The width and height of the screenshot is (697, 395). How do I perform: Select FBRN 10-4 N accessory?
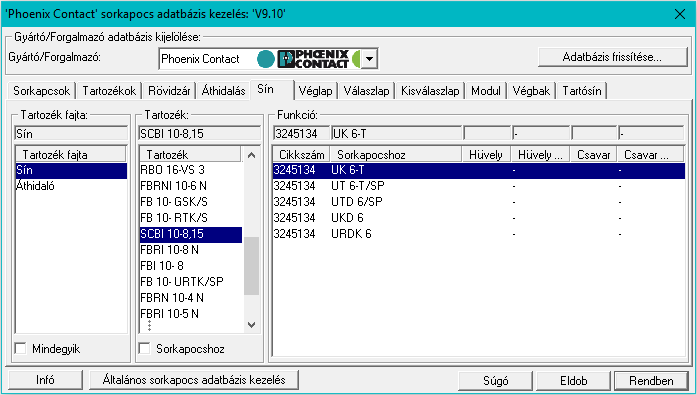click(x=191, y=298)
